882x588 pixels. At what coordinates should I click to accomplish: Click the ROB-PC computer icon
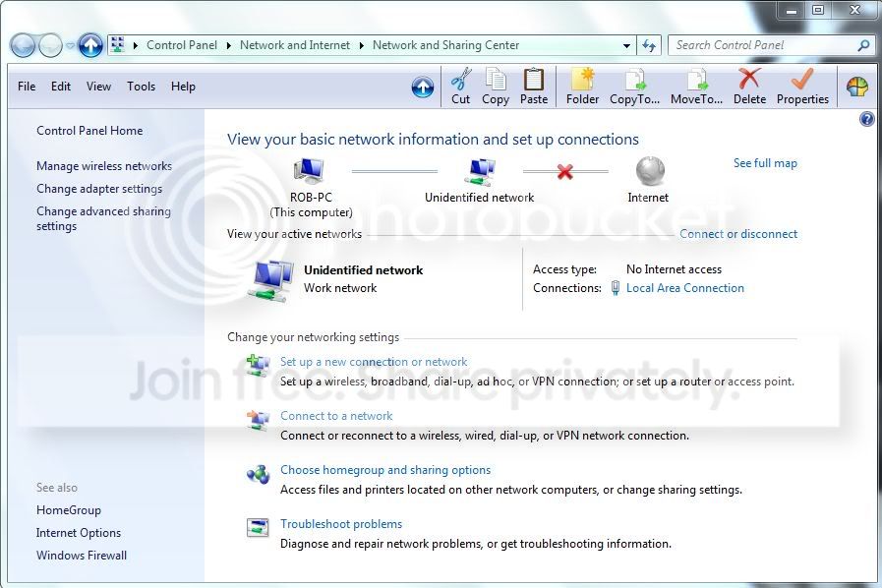309,171
